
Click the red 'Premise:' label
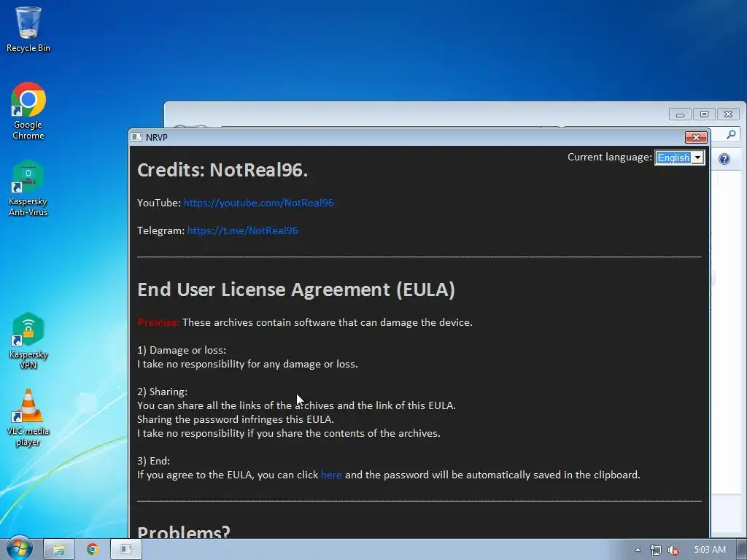(x=158, y=322)
